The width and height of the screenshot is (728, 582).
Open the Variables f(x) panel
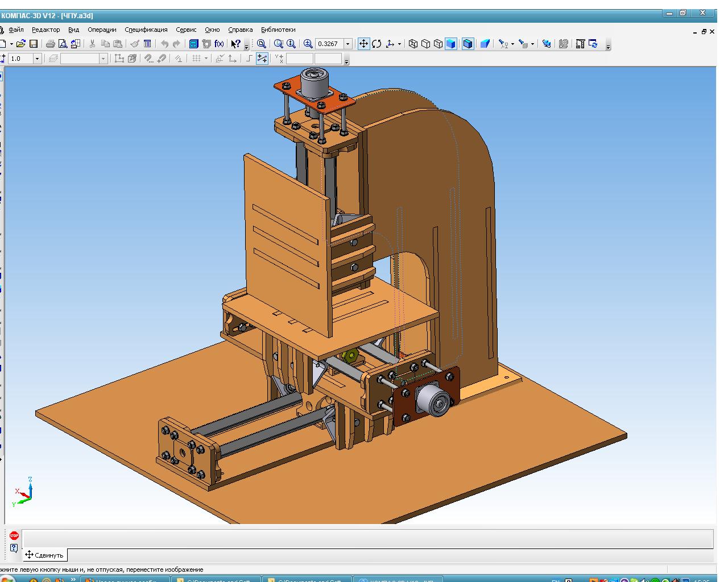tap(220, 44)
